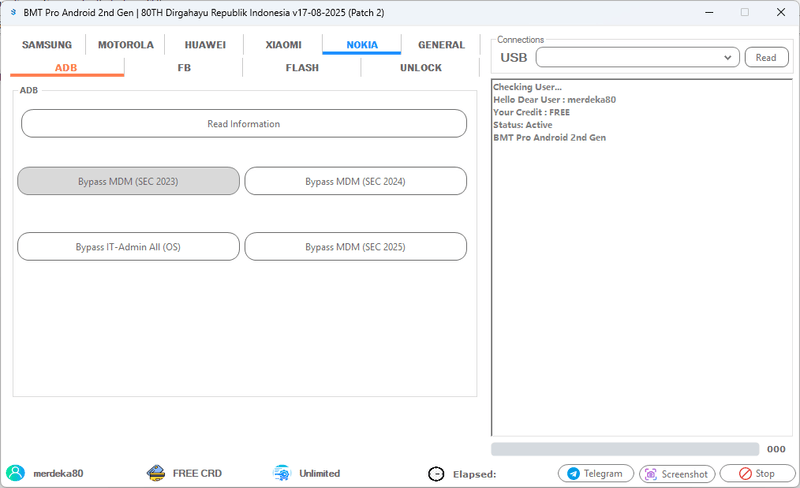Close the BMT Pro window
The image size is (800, 488).
point(781,12)
